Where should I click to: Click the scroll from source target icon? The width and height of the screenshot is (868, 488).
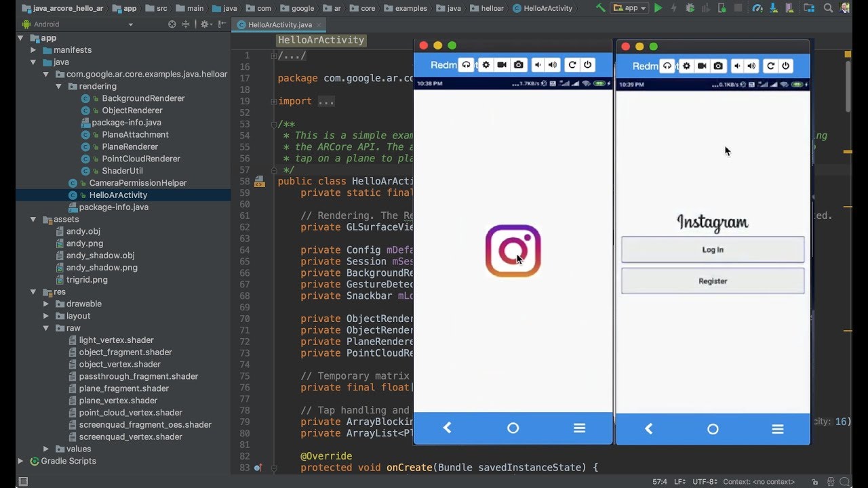point(172,24)
